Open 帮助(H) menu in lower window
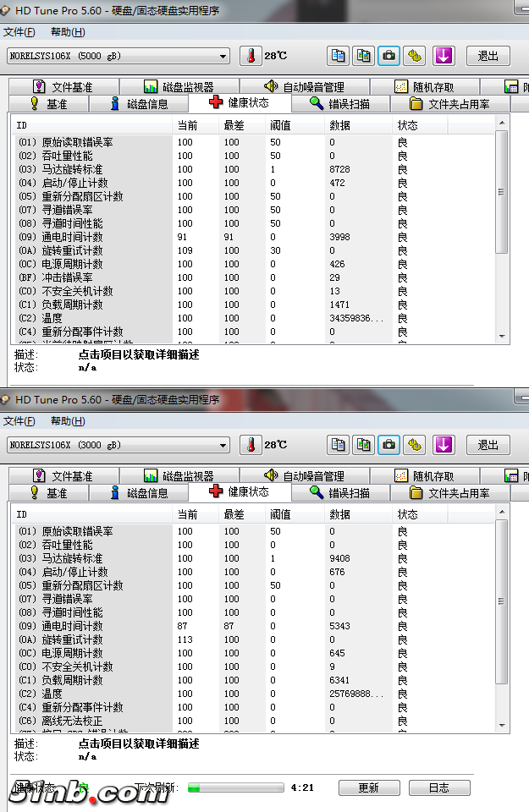Screen dimensions: 529x812 (68, 421)
